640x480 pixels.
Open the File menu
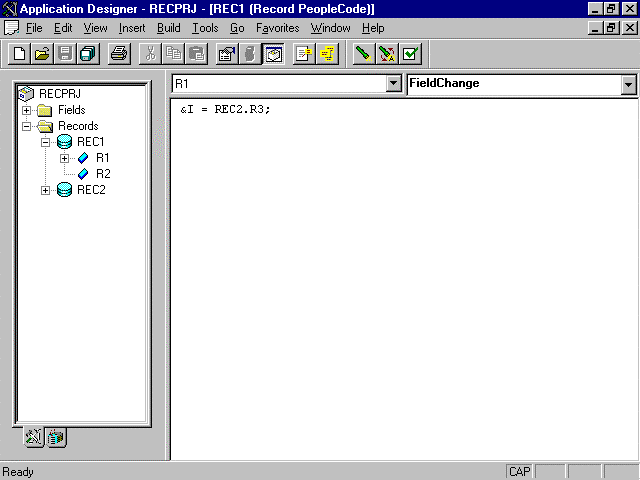pos(34,28)
